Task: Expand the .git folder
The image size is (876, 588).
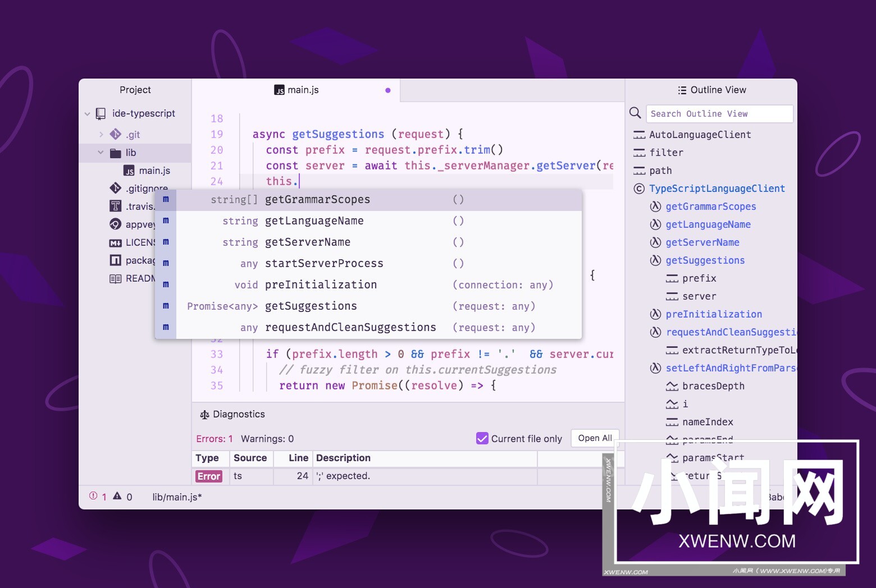Action: coord(101,135)
